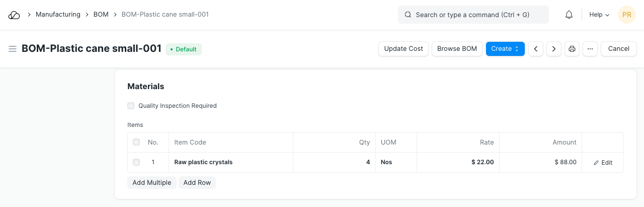The image size is (644, 207).
Task: Open the Help dropdown menu
Action: coord(599,15)
